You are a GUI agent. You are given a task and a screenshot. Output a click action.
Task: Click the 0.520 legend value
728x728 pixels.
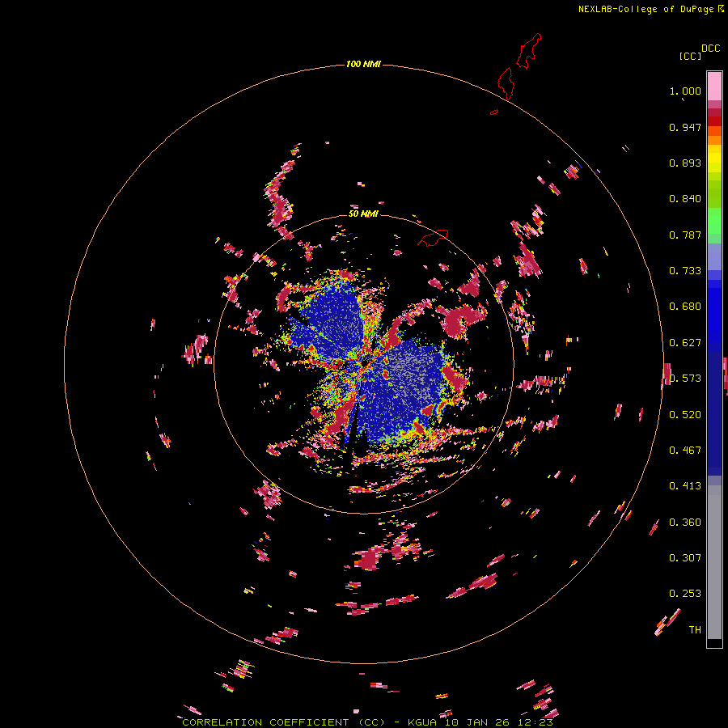(685, 415)
